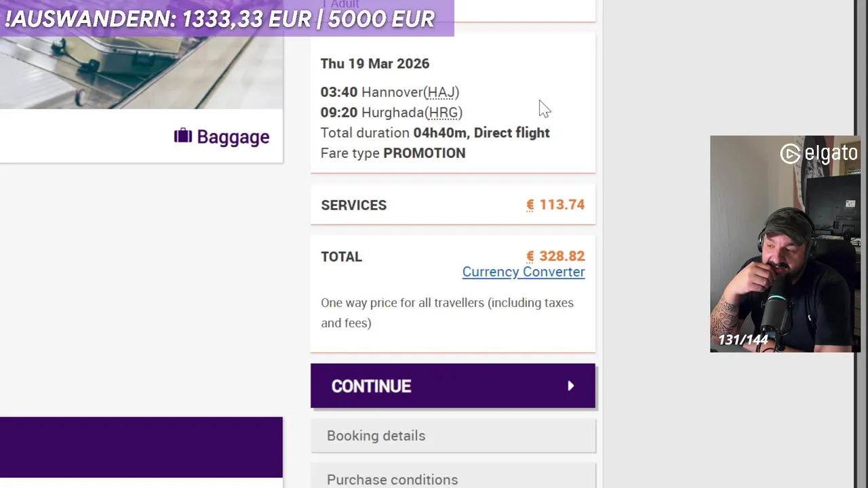Click the HRG airport code abbreviation
The image size is (868, 488).
(443, 113)
